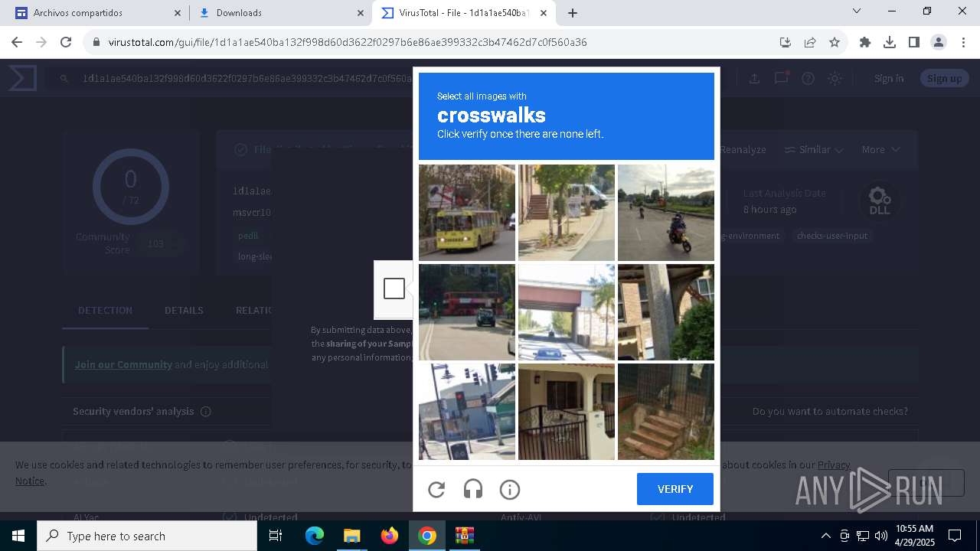Tick the reCAPTCHA checkbox
The image size is (980, 551).
pyautogui.click(x=394, y=289)
